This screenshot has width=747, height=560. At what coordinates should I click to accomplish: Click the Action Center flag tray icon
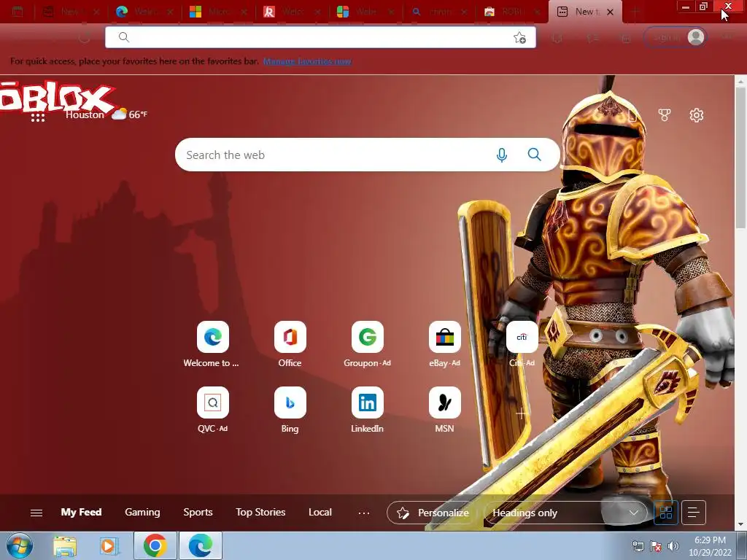pyautogui.click(x=655, y=547)
